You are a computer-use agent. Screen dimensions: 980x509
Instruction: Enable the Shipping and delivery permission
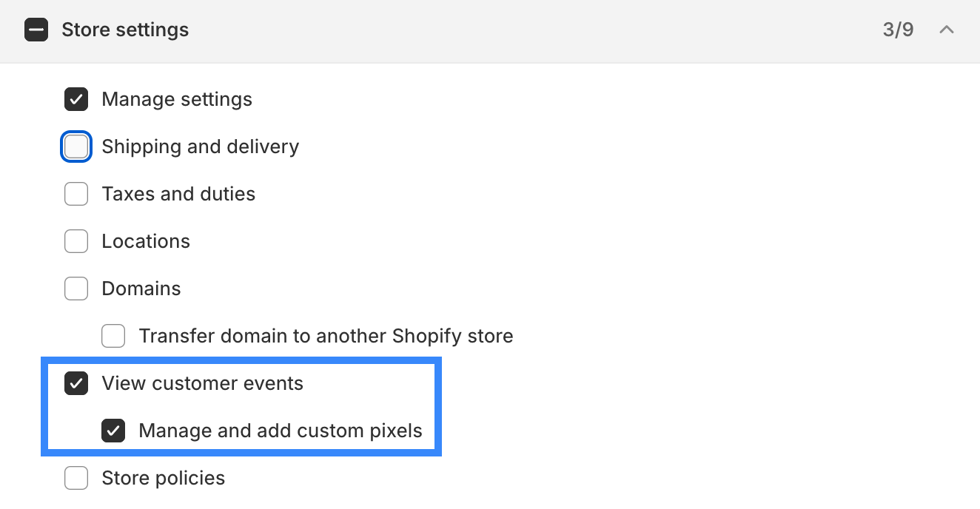click(76, 146)
